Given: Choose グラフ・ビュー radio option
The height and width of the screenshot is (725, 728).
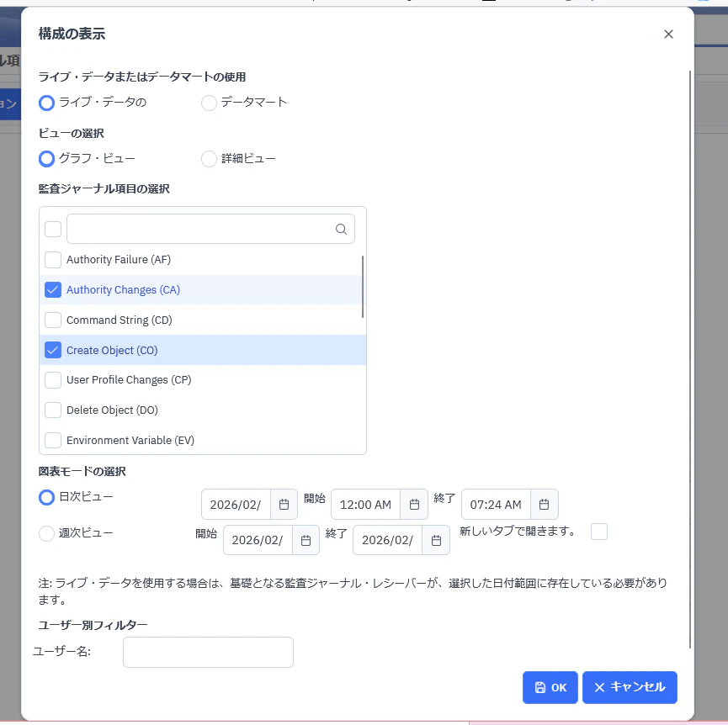Looking at the screenshot, I should click(x=46, y=159).
